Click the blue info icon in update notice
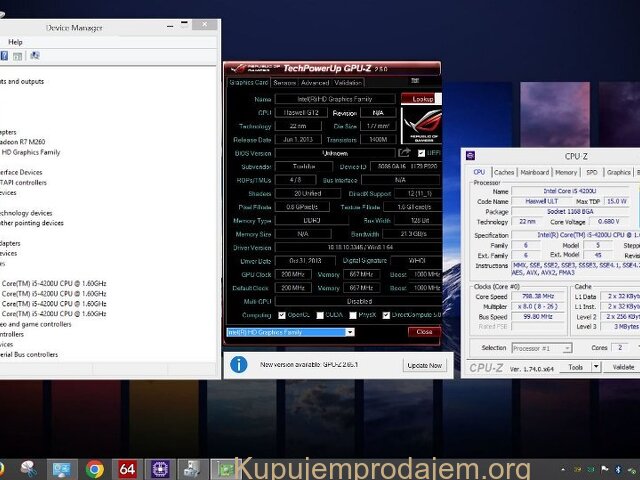The height and width of the screenshot is (480, 640). tap(239, 365)
